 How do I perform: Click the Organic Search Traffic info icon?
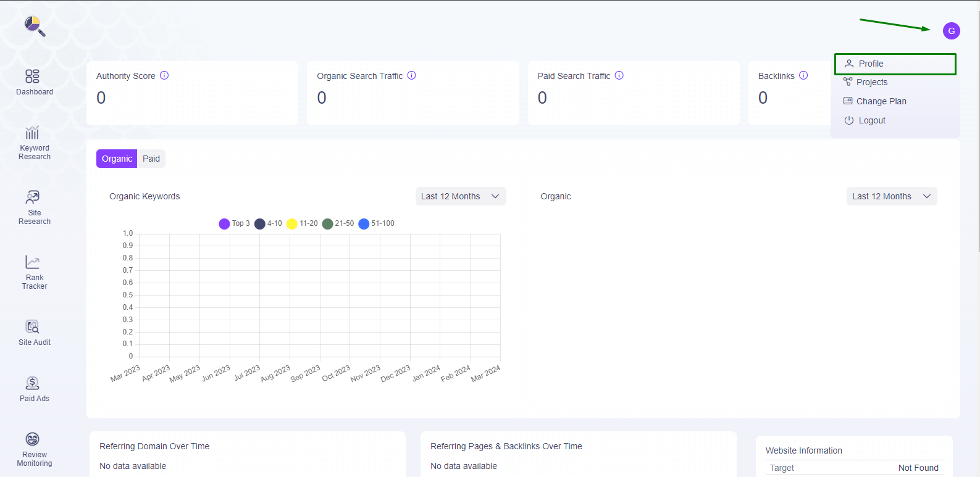[x=412, y=75]
